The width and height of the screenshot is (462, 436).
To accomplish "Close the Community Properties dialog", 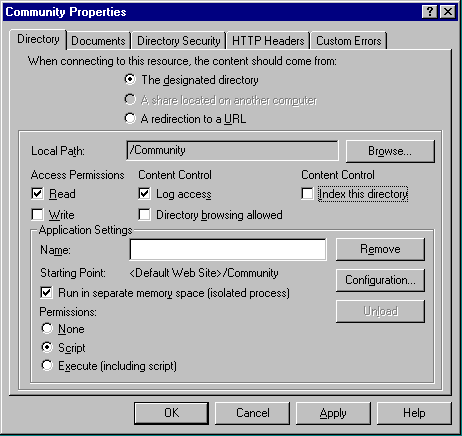I will point(448,12).
